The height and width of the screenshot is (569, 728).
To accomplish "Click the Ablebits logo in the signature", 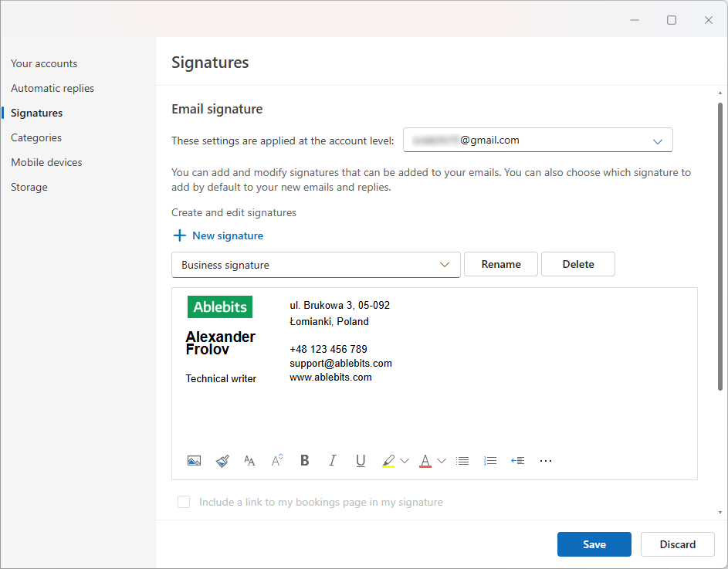I will tap(220, 307).
